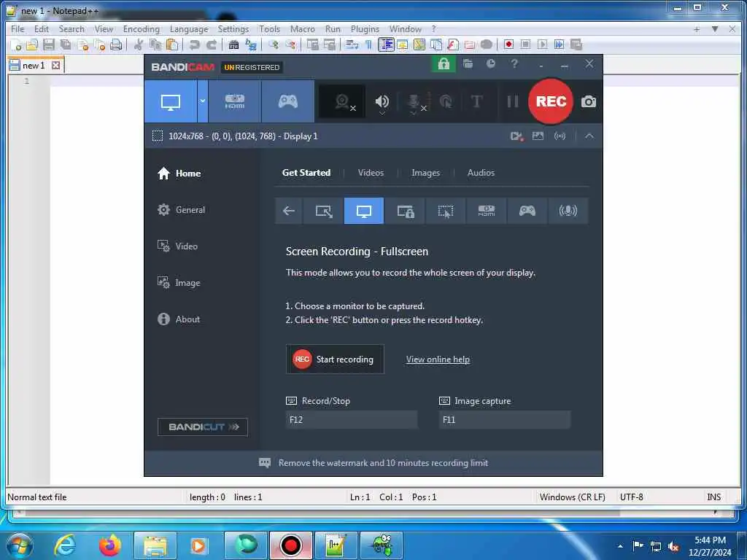Viewport: 747px width, 560px height.
Task: Click UTF-8 encoding in Notepad++ status bar
Action: point(631,497)
